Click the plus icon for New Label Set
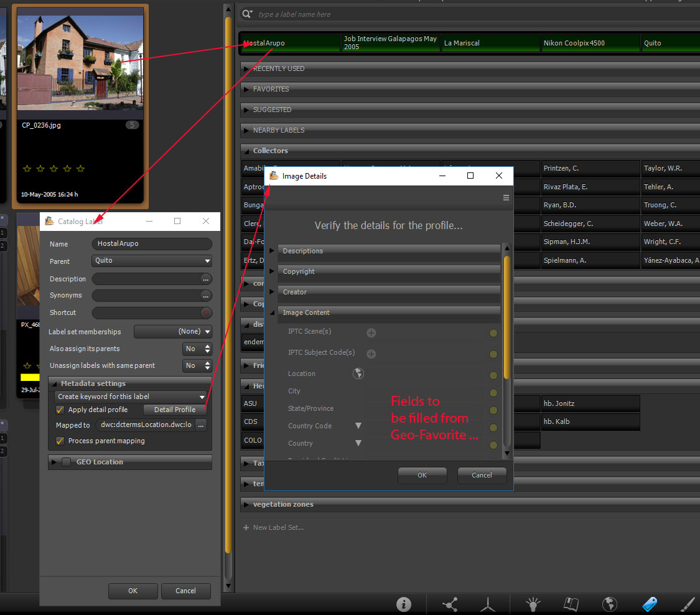The width and height of the screenshot is (700, 615). [246, 527]
